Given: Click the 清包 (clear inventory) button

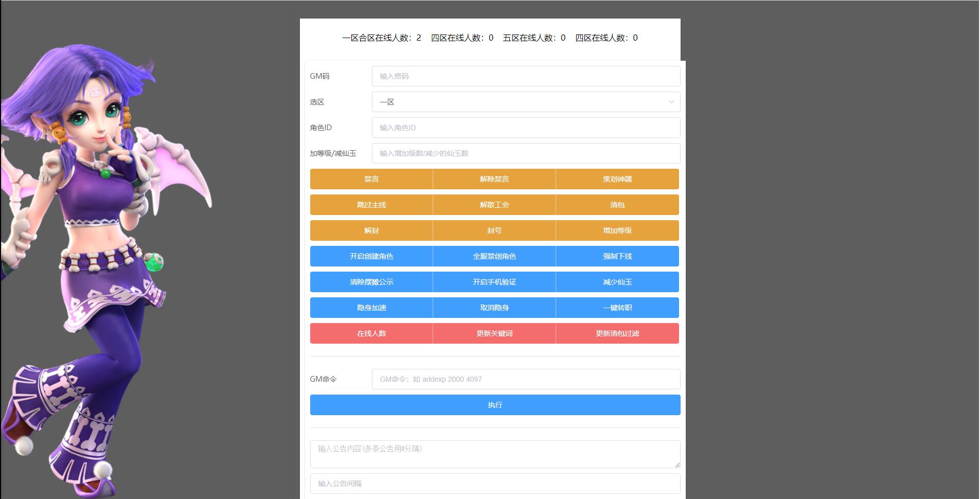Looking at the screenshot, I should (617, 204).
